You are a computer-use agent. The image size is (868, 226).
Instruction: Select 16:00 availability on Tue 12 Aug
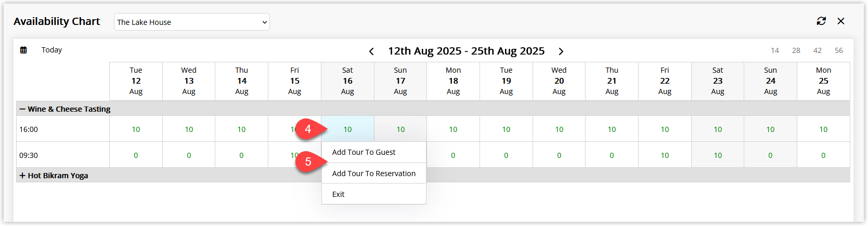pyautogui.click(x=136, y=129)
